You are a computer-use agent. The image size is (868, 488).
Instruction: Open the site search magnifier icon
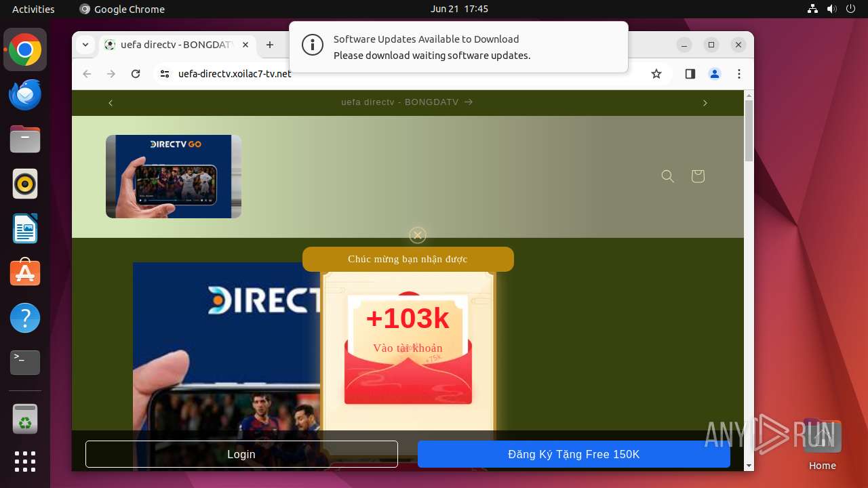(x=668, y=176)
